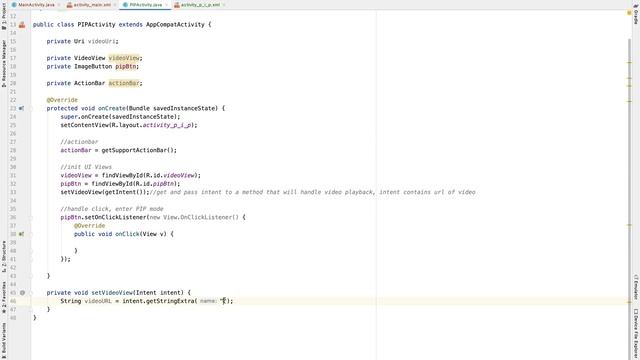Screen dimensions: 640x360
Task: Switch to the MainActivity.java tab
Action: point(36,5)
